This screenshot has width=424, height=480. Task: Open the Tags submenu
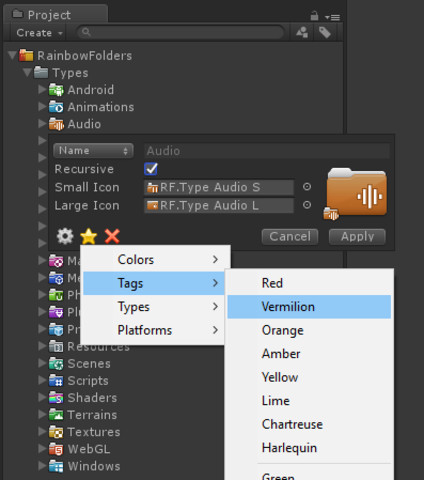154,283
